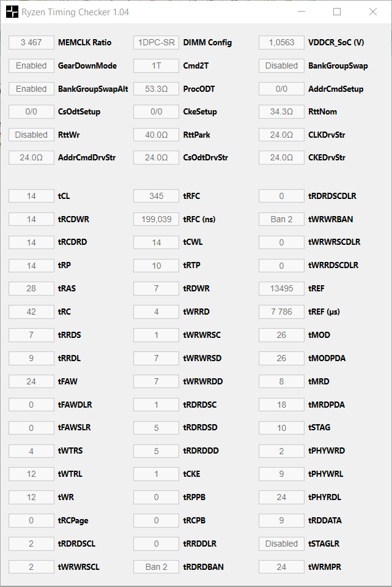
Task: Click the MEMCLK Ratio value field
Action: (x=31, y=43)
